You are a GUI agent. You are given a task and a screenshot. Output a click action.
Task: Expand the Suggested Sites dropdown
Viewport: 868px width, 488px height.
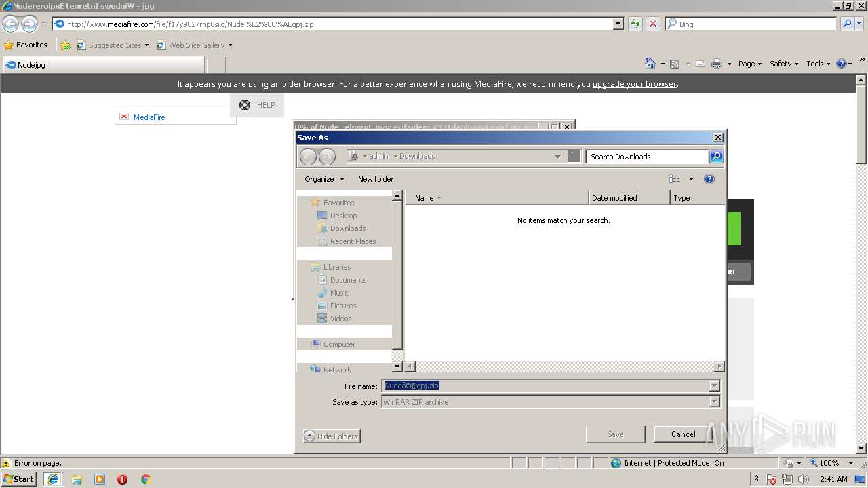pos(146,45)
